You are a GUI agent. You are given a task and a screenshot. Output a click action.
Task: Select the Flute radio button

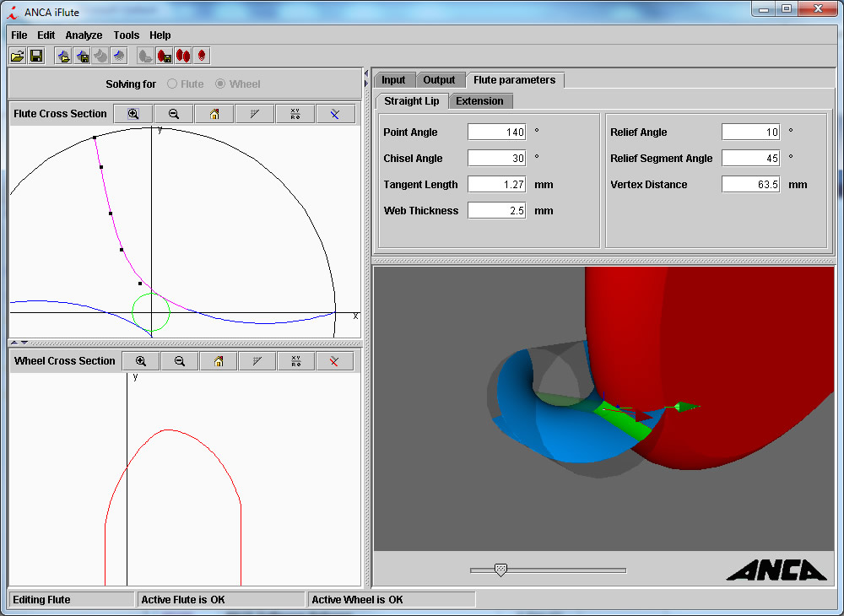click(173, 84)
